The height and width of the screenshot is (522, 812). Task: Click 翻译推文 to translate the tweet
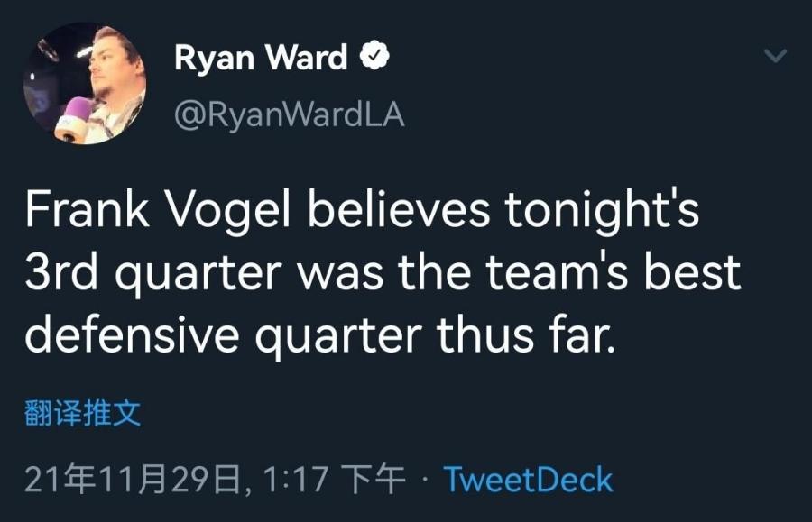(82, 413)
